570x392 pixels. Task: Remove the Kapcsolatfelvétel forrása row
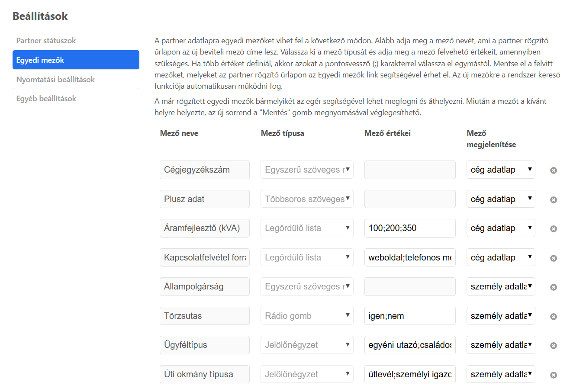(x=553, y=258)
